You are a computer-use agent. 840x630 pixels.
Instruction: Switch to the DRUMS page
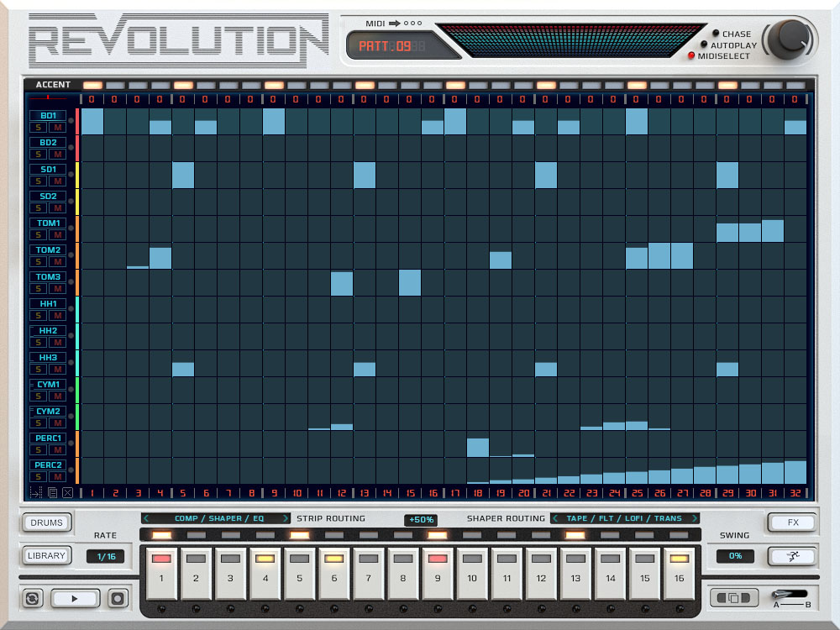click(x=46, y=522)
